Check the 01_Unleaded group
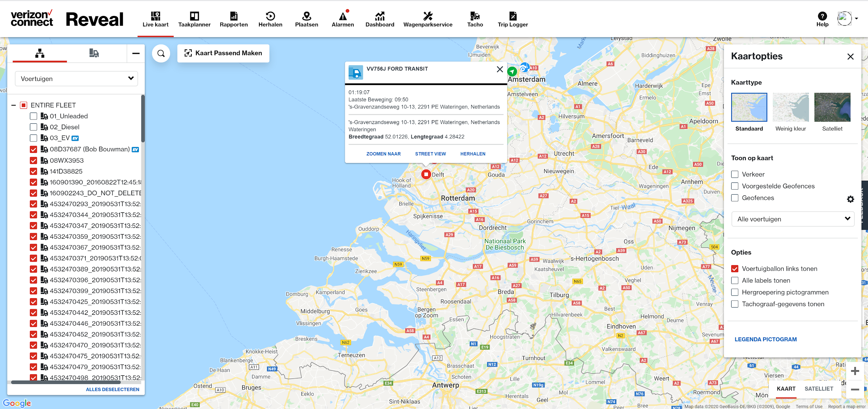This screenshot has width=868, height=409. (x=33, y=116)
